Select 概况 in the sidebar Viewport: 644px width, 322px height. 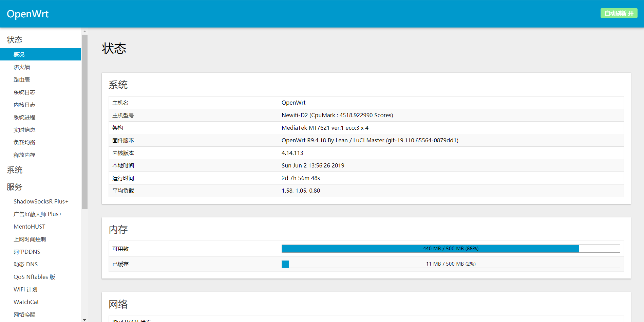(x=19, y=54)
